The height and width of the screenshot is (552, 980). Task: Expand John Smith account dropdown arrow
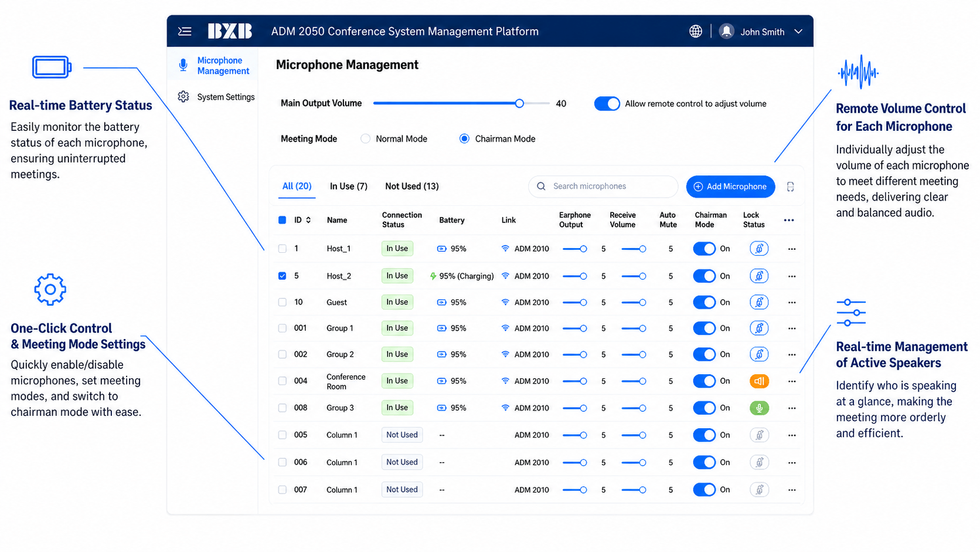click(x=798, y=32)
